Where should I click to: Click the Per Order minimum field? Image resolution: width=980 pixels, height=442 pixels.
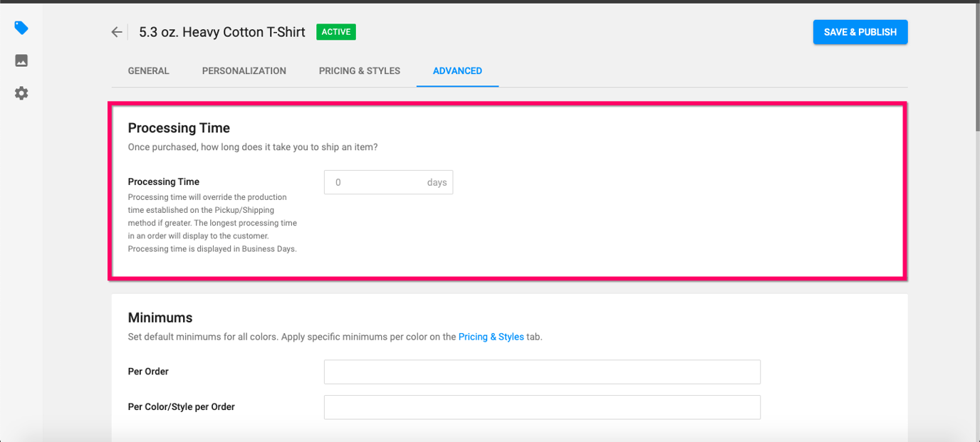tap(542, 372)
